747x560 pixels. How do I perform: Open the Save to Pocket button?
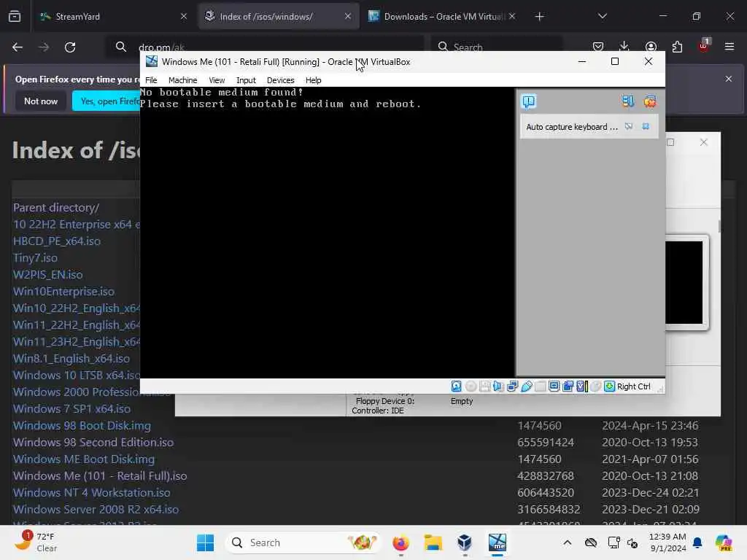point(598,47)
